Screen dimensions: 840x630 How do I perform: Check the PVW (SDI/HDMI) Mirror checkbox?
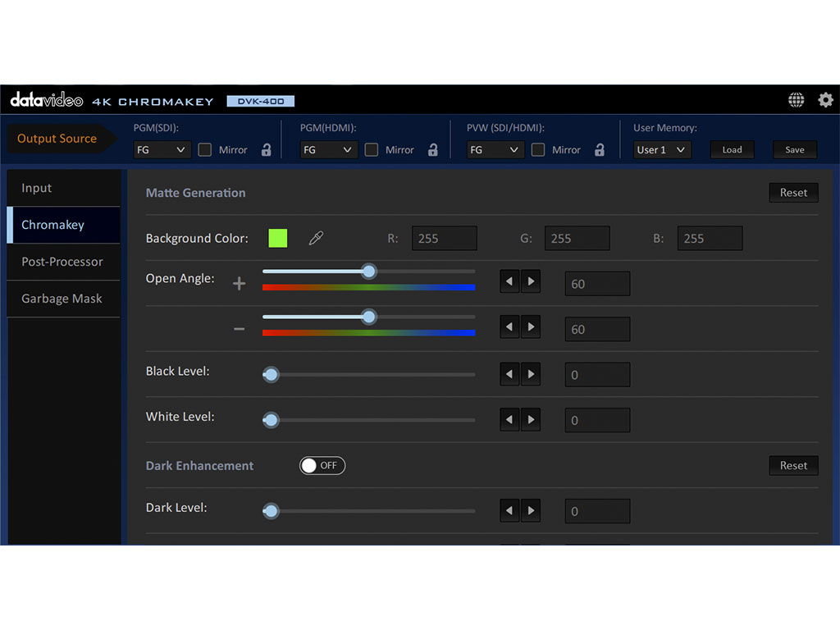[x=538, y=150]
